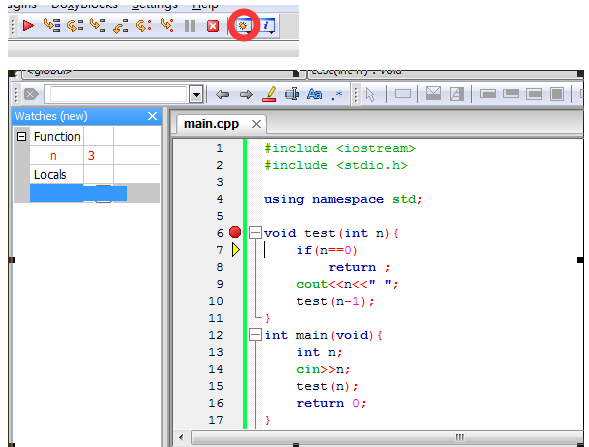
Task: Open the Help menu
Action: 205,5
